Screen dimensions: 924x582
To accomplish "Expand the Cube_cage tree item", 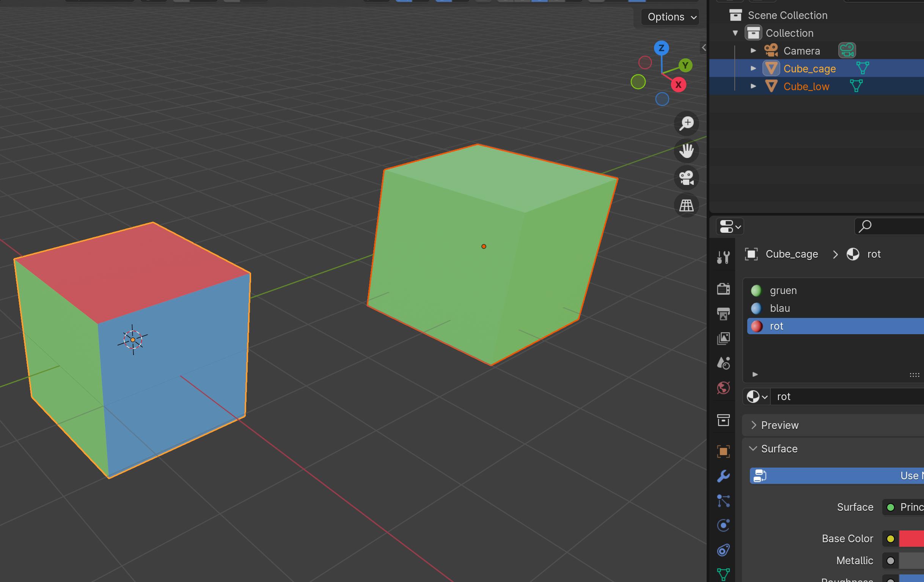I will tap(753, 68).
